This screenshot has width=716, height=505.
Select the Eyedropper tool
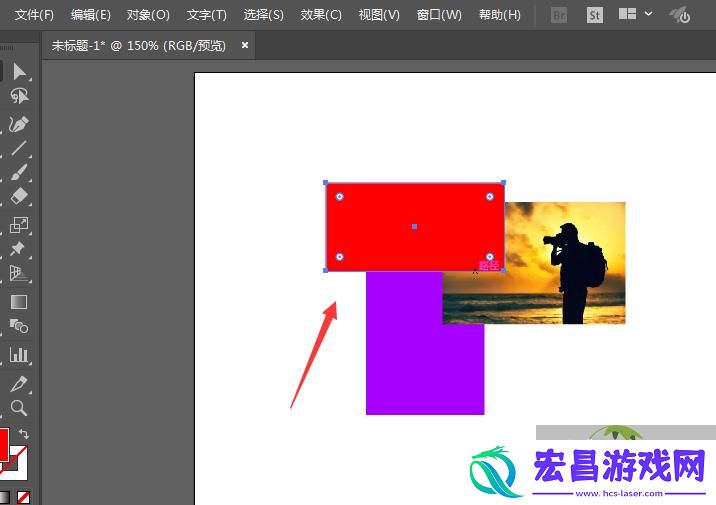tap(19, 384)
